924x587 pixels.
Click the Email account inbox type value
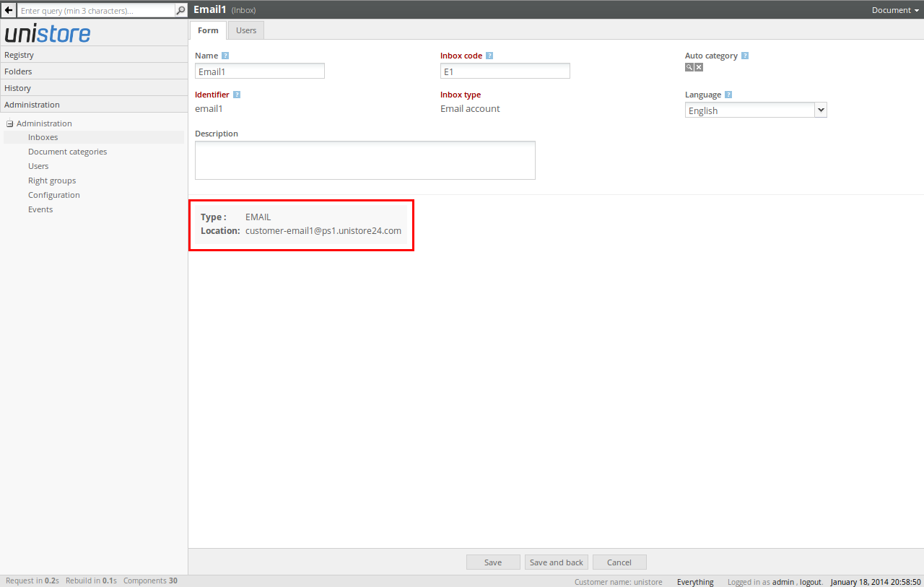[x=470, y=108]
